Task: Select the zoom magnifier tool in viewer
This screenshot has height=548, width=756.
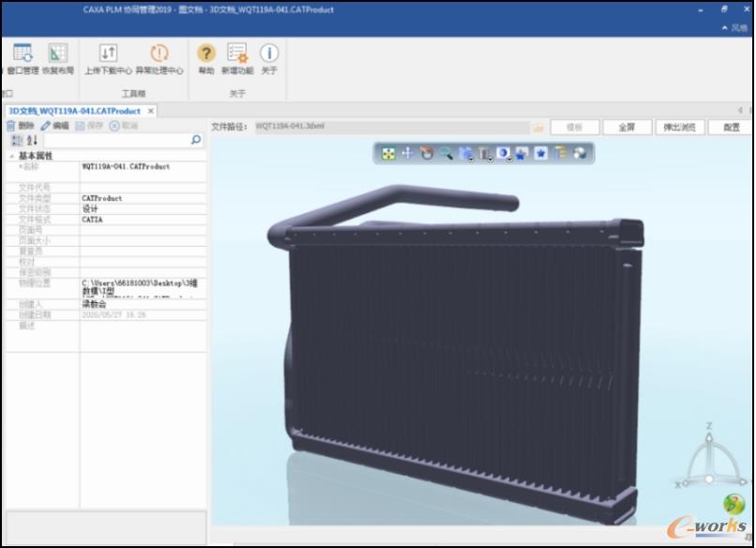Action: point(446,153)
